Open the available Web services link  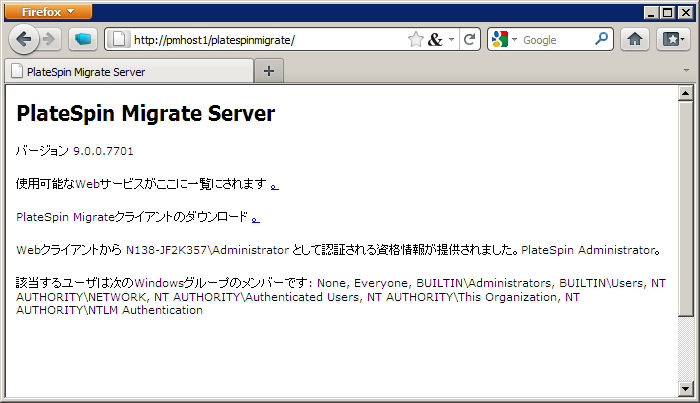tap(275, 187)
